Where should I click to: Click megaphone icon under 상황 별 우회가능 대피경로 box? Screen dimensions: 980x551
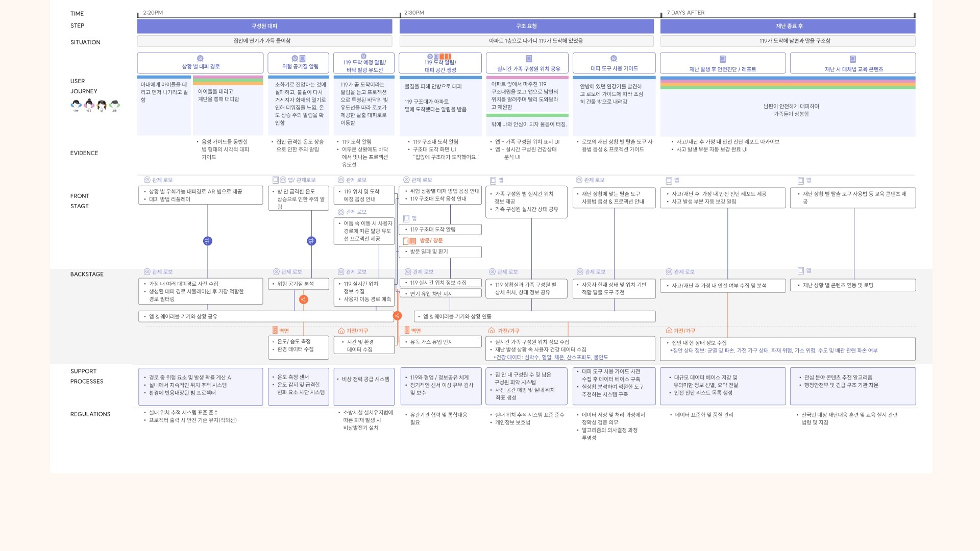pyautogui.click(x=208, y=241)
